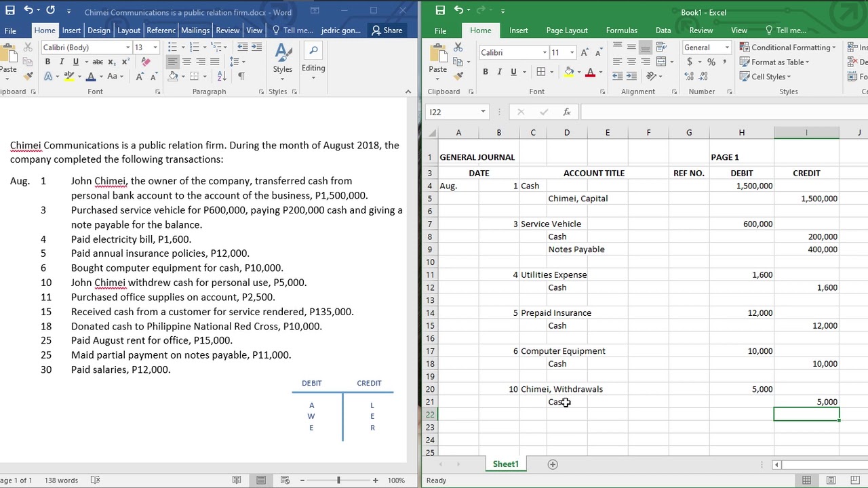Apply subscript in Word
This screenshot has height=488, width=868.
point(113,62)
